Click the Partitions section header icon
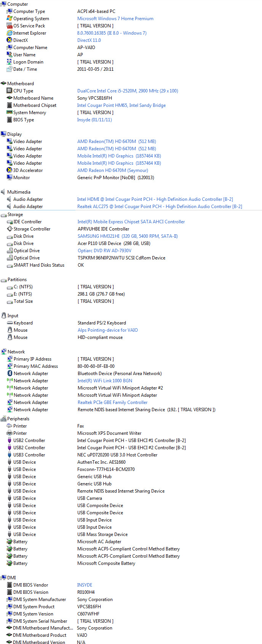 (x=4, y=280)
